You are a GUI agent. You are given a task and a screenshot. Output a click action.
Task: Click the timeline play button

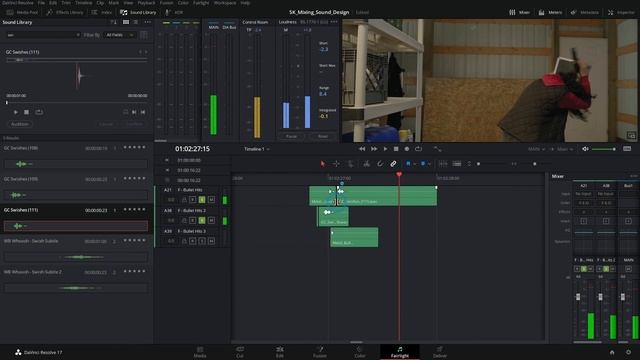[x=385, y=149]
